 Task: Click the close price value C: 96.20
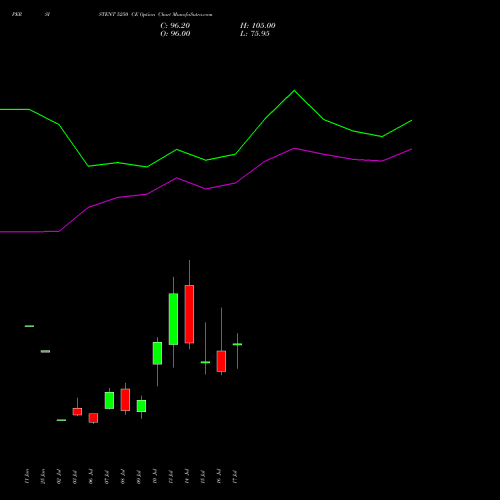175,26
